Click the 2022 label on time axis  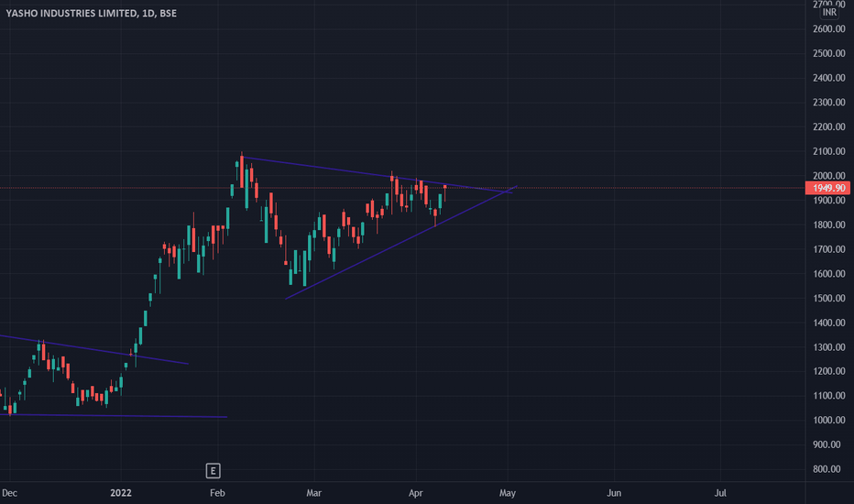point(121,493)
